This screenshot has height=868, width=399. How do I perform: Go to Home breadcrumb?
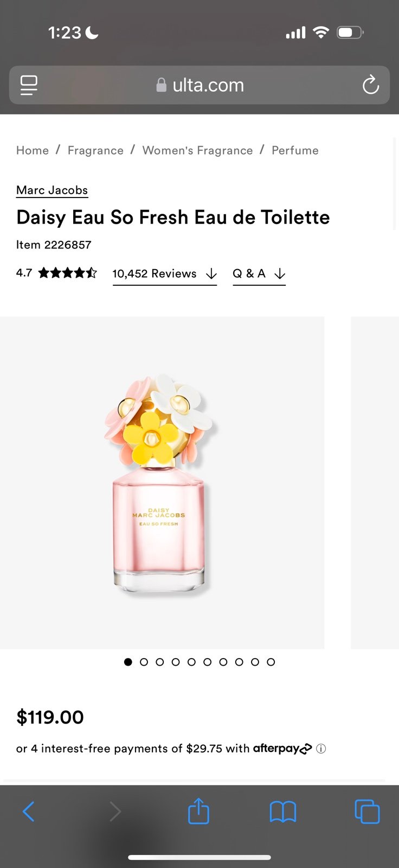(x=33, y=150)
